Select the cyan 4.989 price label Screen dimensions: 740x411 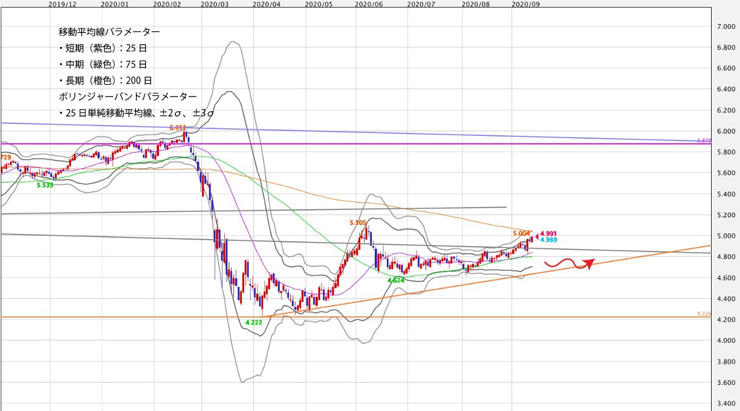coord(548,240)
